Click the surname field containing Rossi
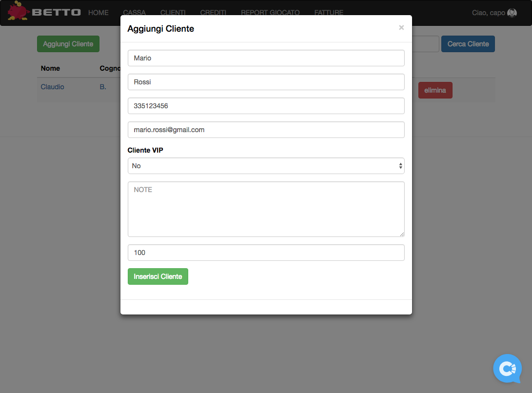The height and width of the screenshot is (393, 532). (266, 82)
